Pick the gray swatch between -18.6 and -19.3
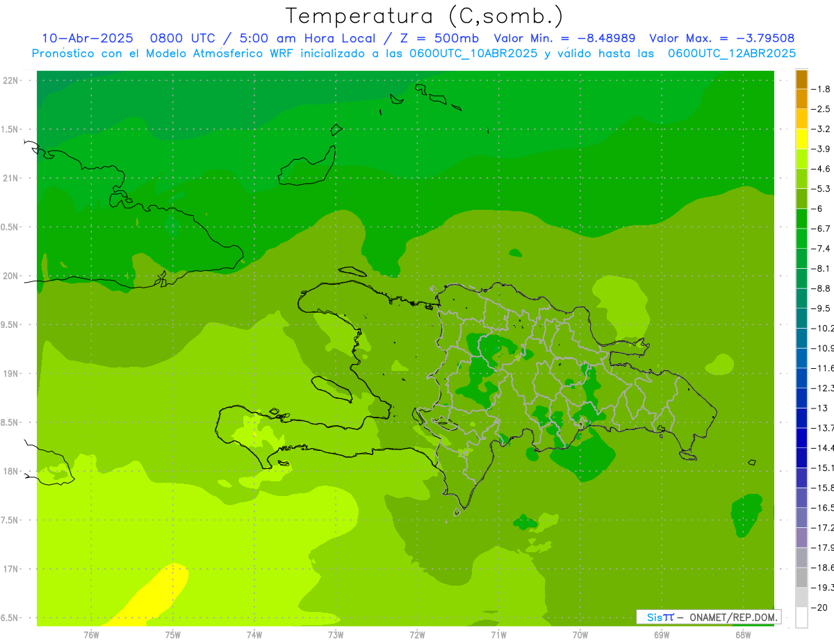834x644 pixels. [x=801, y=577]
